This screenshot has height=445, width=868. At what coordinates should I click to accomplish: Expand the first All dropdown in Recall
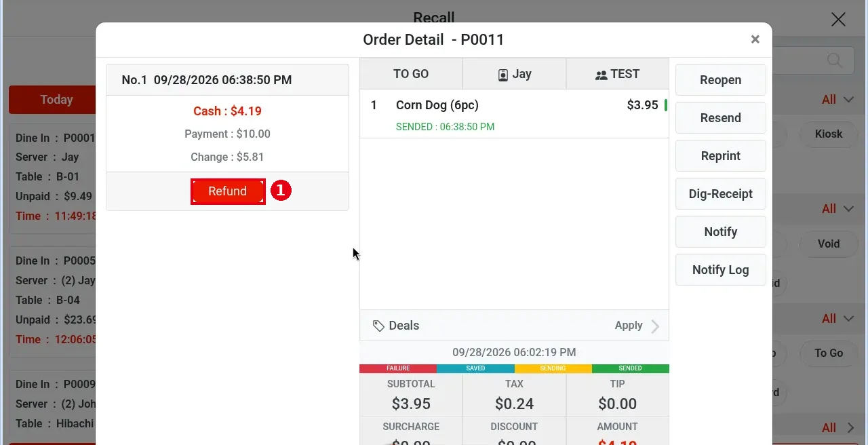[x=837, y=100]
